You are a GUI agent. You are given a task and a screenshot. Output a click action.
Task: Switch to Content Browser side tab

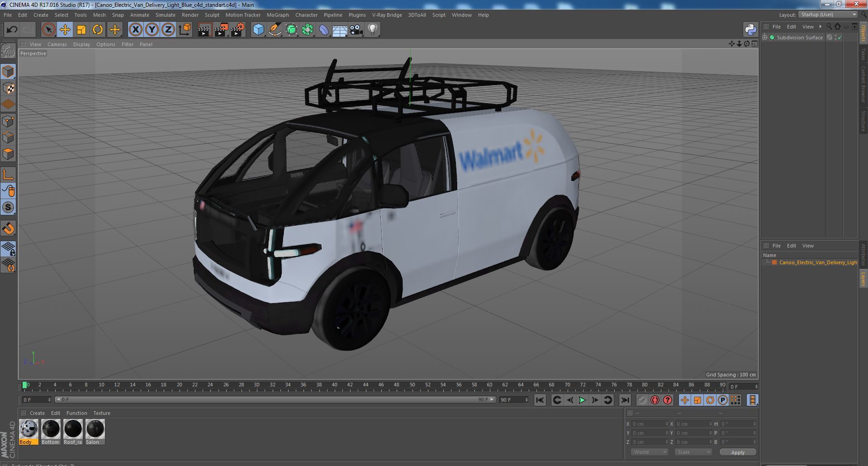[863, 84]
